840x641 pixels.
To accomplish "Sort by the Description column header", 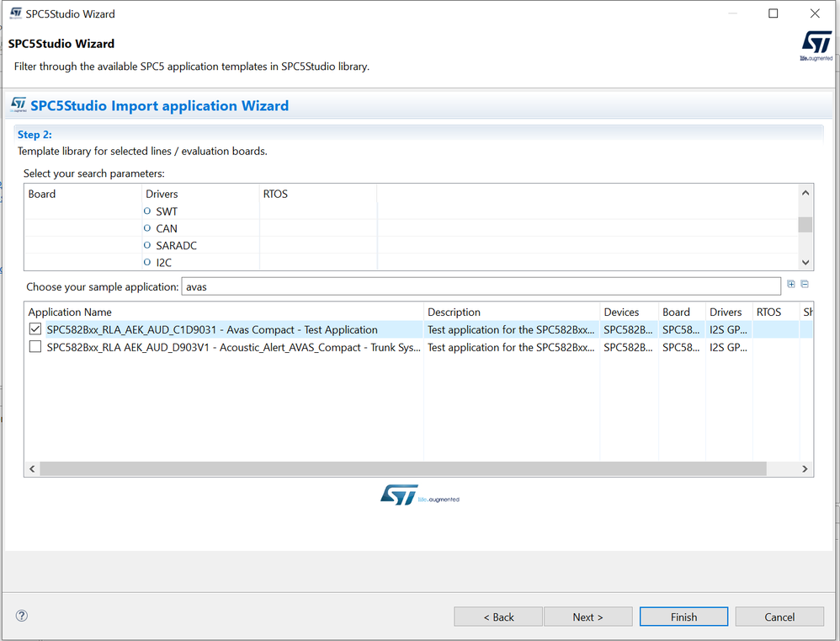I will click(512, 312).
